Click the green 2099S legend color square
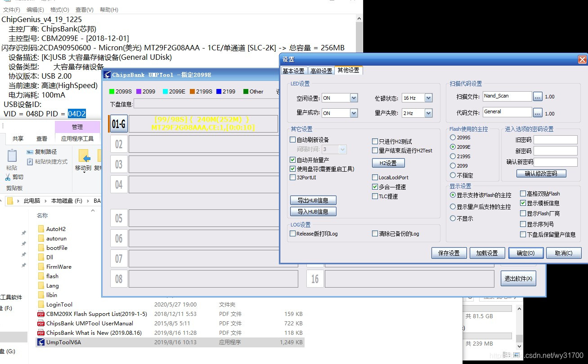Viewport: 588px width, 364px height. [x=112, y=91]
